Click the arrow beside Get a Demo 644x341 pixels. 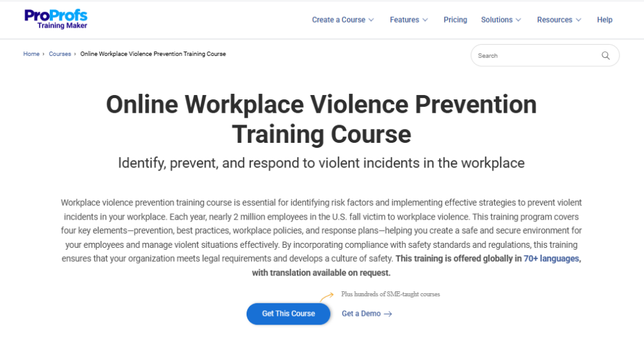387,314
